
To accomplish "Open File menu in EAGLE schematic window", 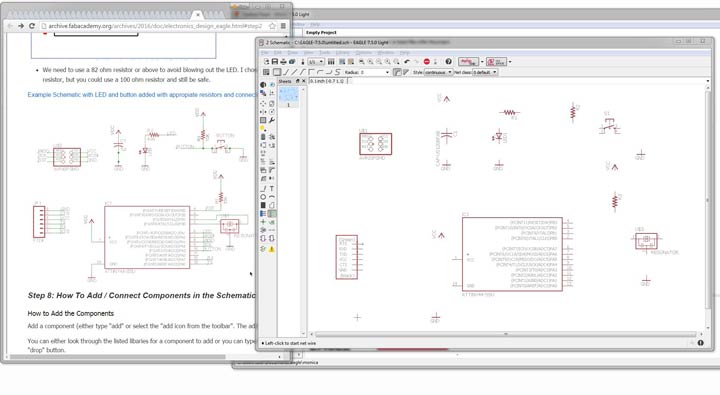I will click(264, 53).
